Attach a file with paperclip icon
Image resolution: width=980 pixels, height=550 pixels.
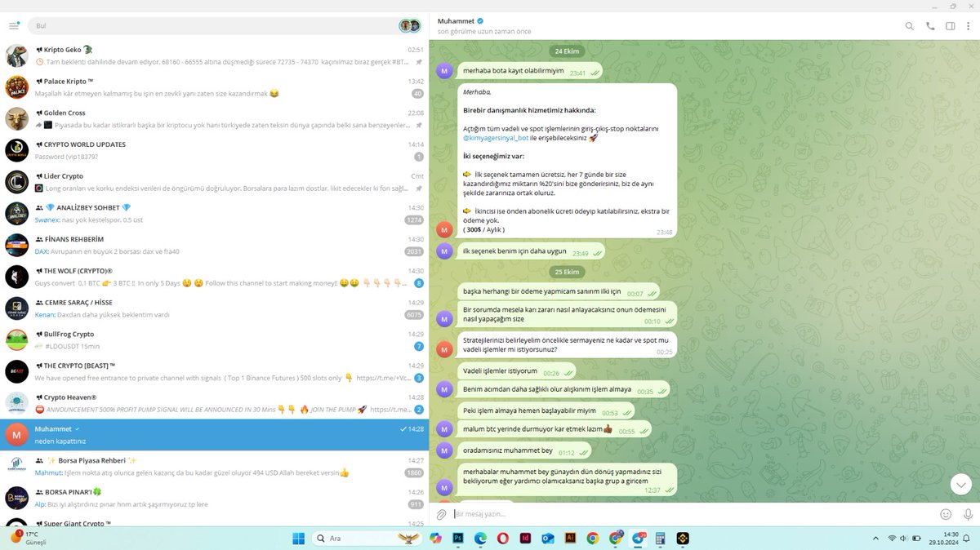tap(442, 514)
